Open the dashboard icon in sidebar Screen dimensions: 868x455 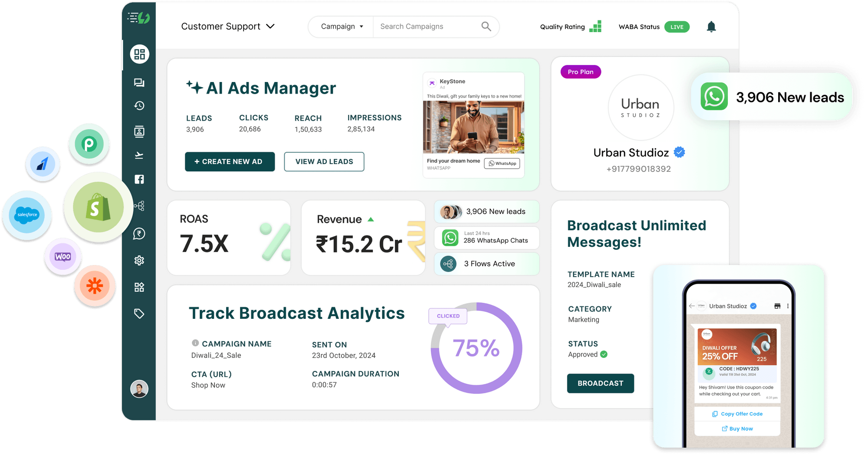tap(139, 54)
